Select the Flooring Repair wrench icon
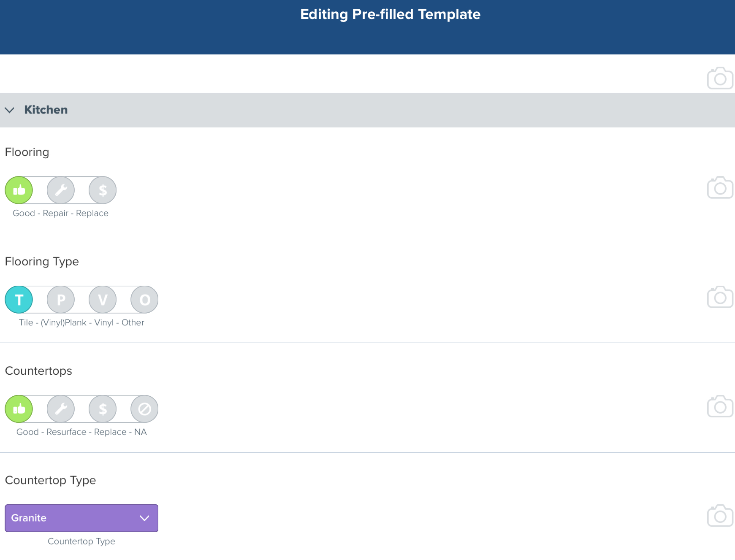735x560 pixels. pyautogui.click(x=61, y=190)
